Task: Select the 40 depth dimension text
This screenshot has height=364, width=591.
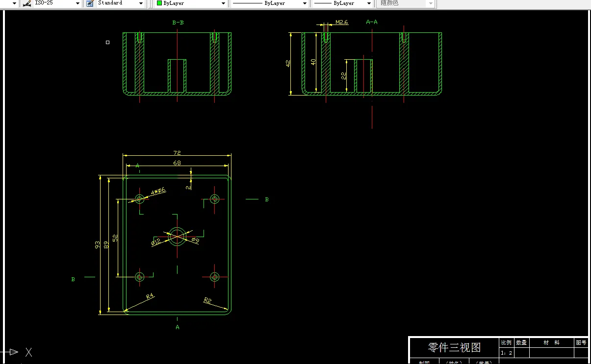Action: pos(313,62)
